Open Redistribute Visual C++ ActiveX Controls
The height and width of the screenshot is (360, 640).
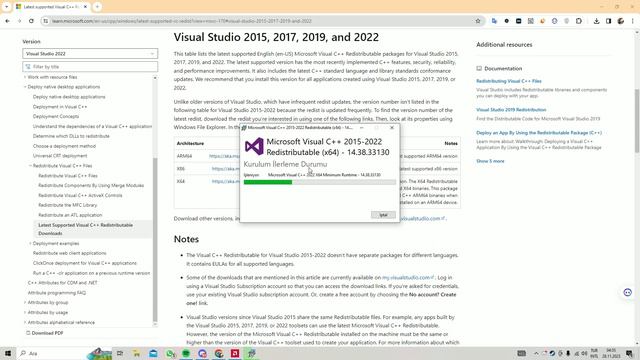80,195
